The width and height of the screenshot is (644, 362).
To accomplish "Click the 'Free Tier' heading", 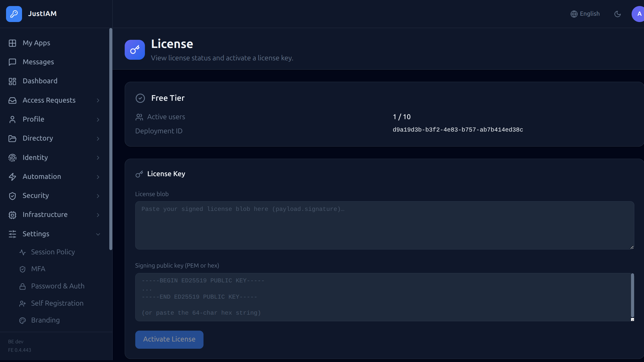I will click(168, 98).
